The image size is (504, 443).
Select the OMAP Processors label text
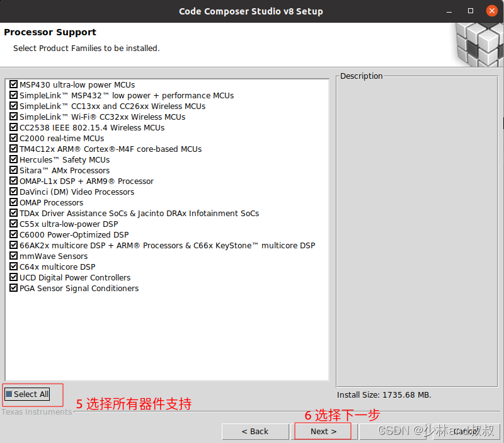[x=52, y=202]
